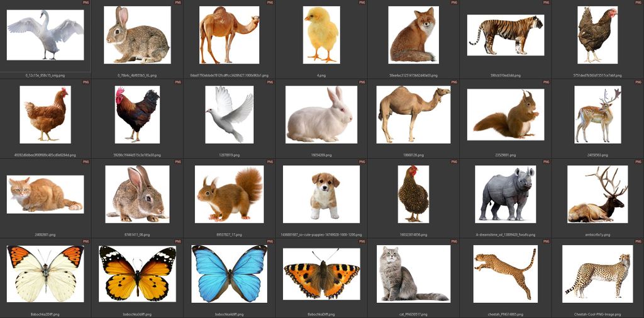644x318 pixels.
Task: Click the blue butterfly image
Action: [229, 273]
